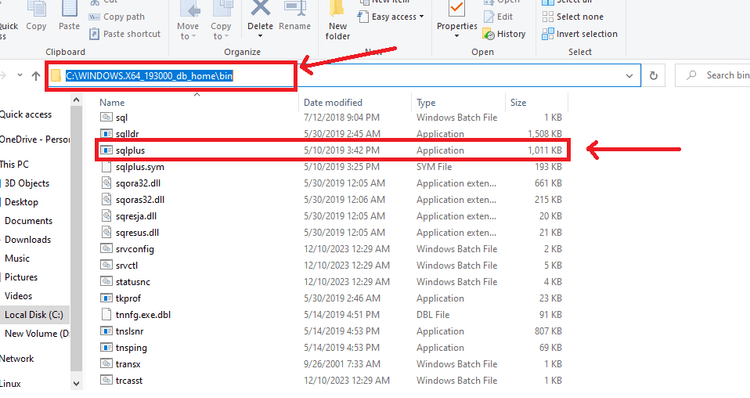
Task: Select the srvctl batch file
Action: (x=127, y=265)
